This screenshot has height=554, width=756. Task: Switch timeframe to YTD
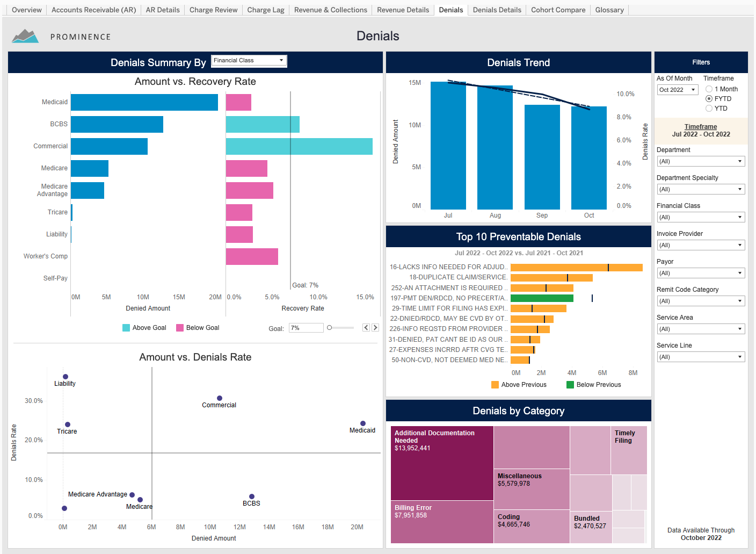[709, 109]
